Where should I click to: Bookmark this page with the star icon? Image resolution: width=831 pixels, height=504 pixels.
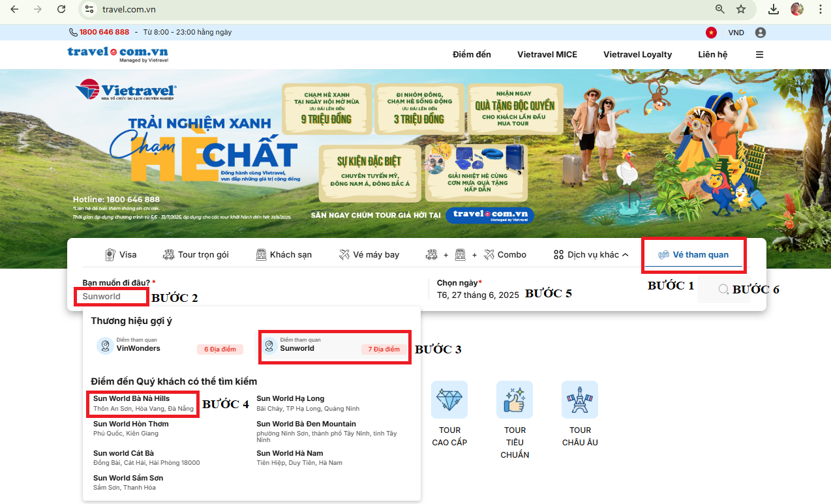741,9
